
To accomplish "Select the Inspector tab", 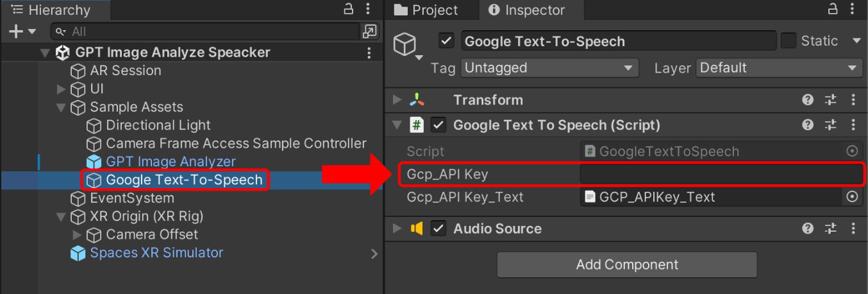I will [528, 10].
